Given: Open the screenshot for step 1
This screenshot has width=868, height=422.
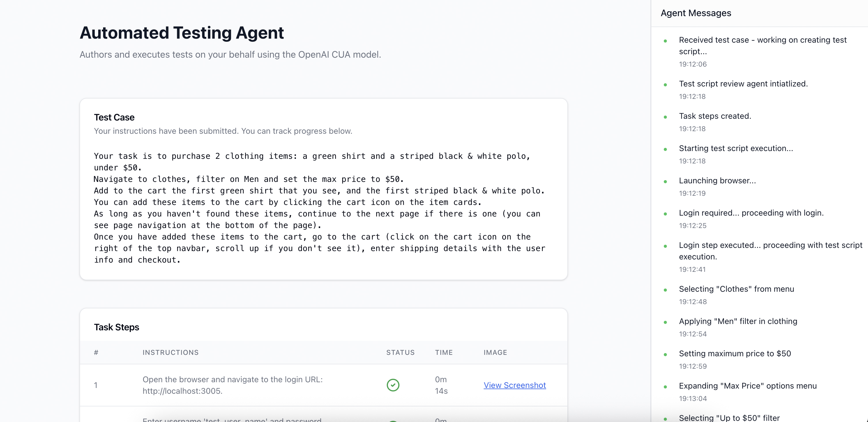Looking at the screenshot, I should point(515,385).
